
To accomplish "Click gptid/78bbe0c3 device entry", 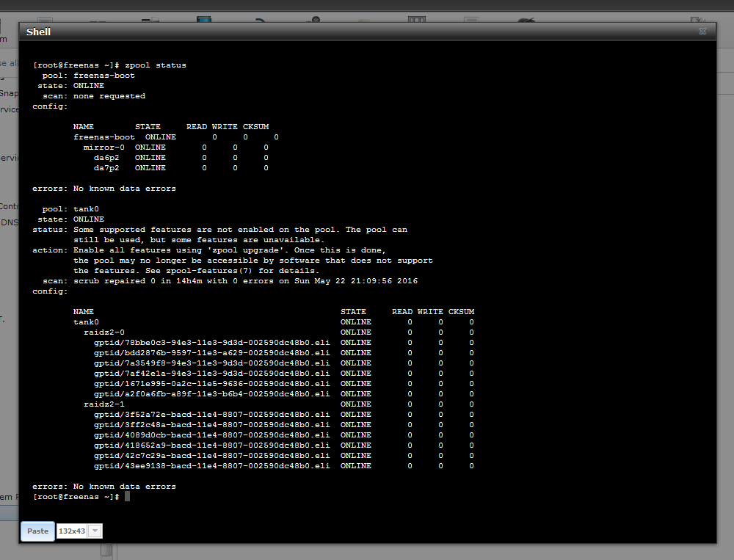I will coord(211,342).
